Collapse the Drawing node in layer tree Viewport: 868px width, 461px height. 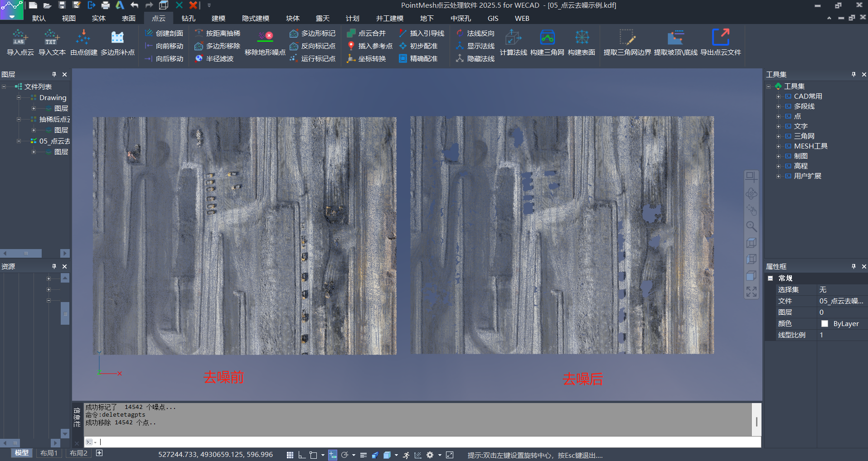pos(19,98)
